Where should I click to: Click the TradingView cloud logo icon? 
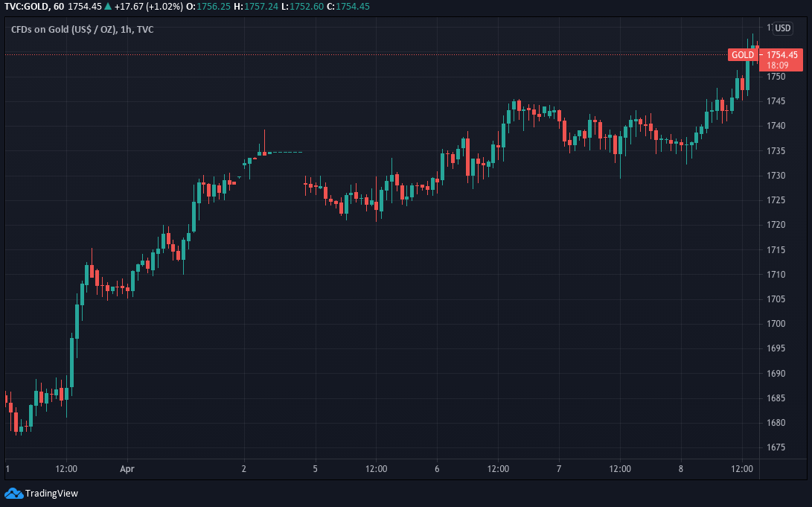14,493
